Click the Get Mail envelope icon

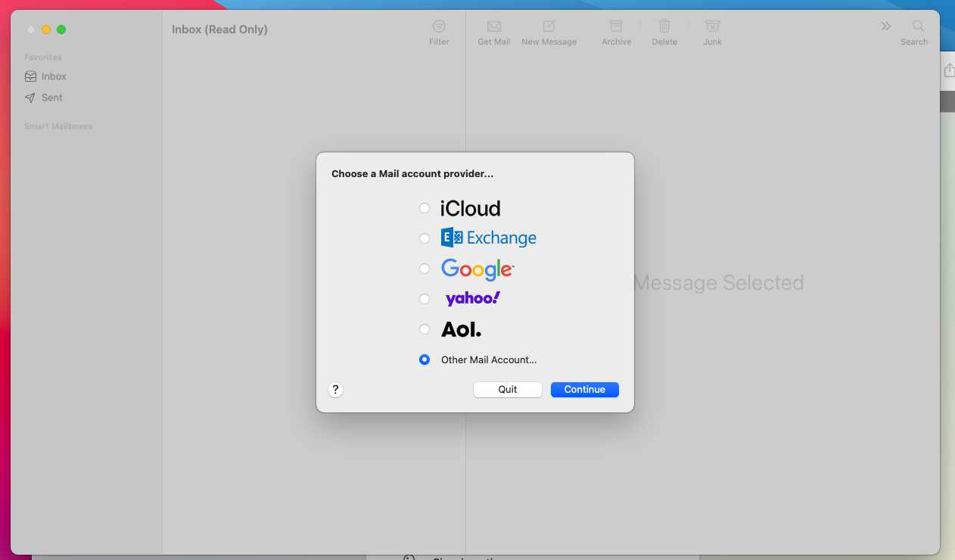[494, 26]
